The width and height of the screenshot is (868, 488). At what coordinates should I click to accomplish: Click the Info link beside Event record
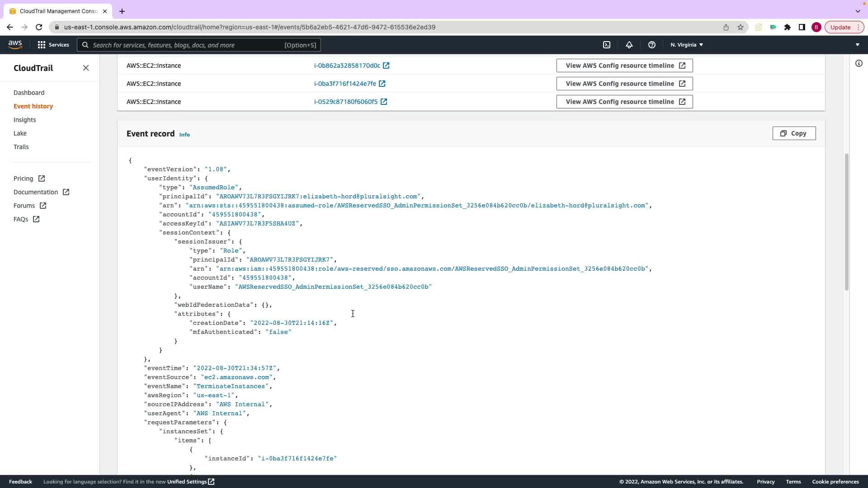pos(184,135)
